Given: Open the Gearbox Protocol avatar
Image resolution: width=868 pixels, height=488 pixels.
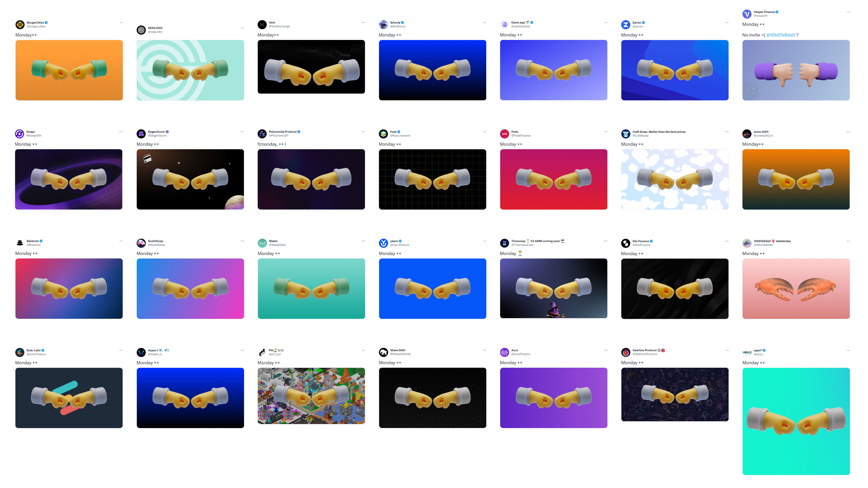Looking at the screenshot, I should 626,352.
